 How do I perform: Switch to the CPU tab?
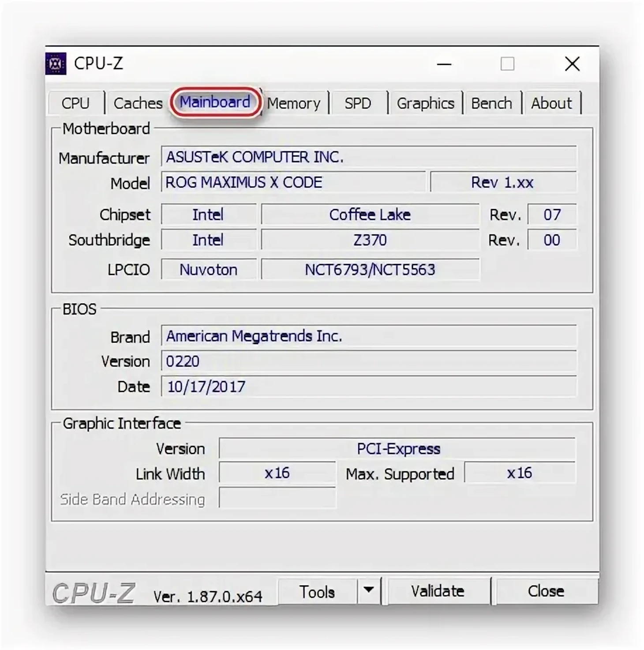75,103
